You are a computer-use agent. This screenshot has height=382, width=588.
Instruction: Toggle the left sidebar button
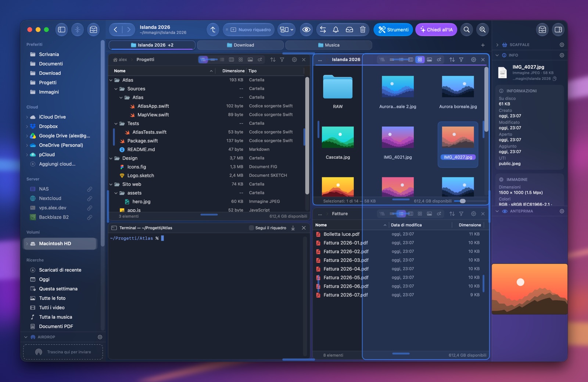[62, 30]
